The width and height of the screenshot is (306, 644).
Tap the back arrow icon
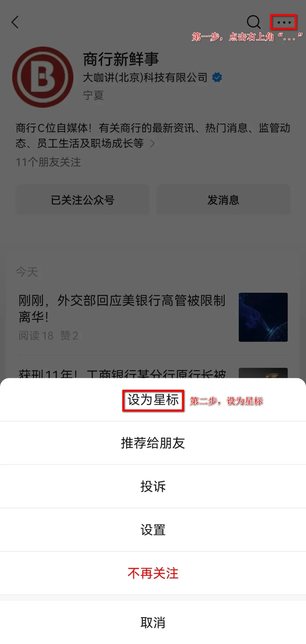click(x=15, y=22)
